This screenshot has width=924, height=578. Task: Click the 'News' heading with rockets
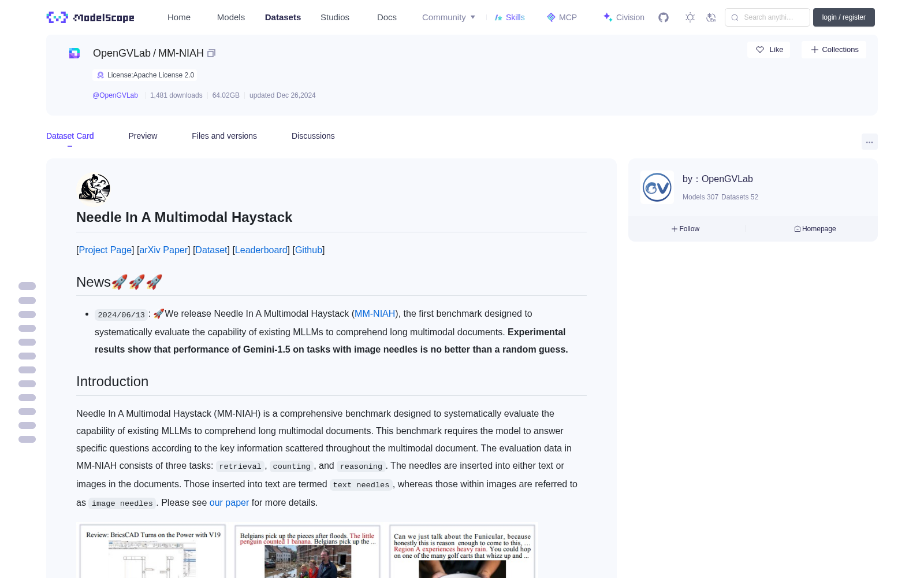pyautogui.click(x=120, y=282)
